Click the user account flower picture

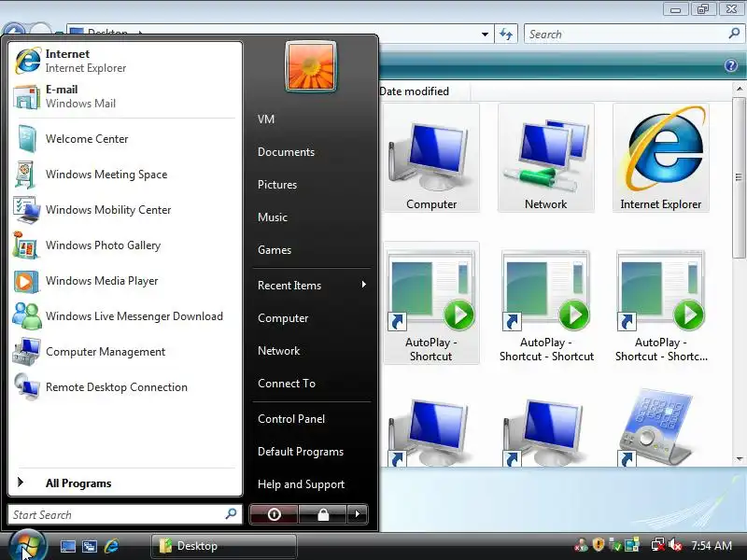(311, 66)
